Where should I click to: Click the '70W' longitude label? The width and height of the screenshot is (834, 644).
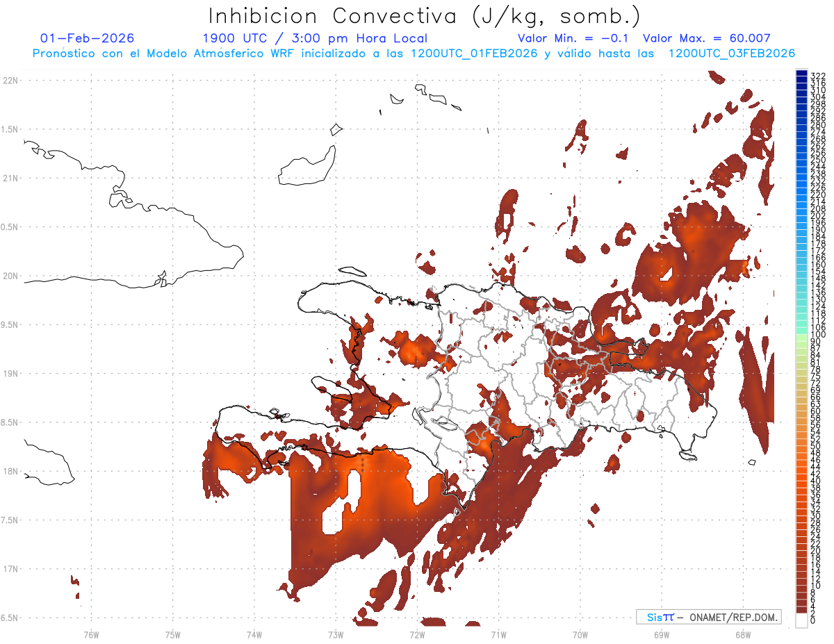580,634
